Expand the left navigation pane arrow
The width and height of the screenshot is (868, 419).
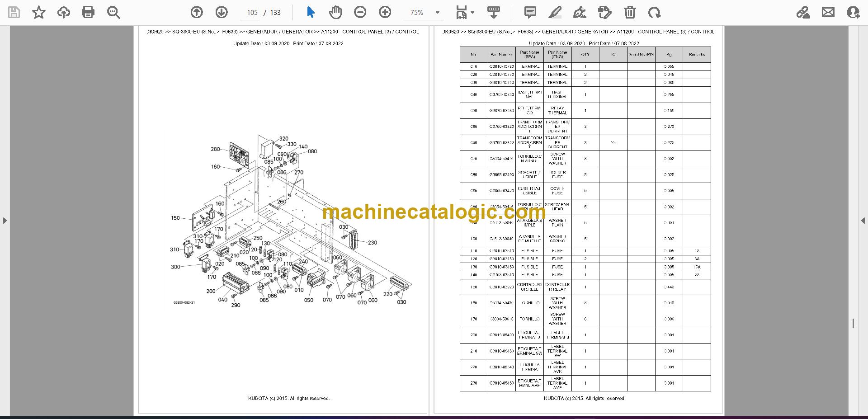[x=5, y=221]
